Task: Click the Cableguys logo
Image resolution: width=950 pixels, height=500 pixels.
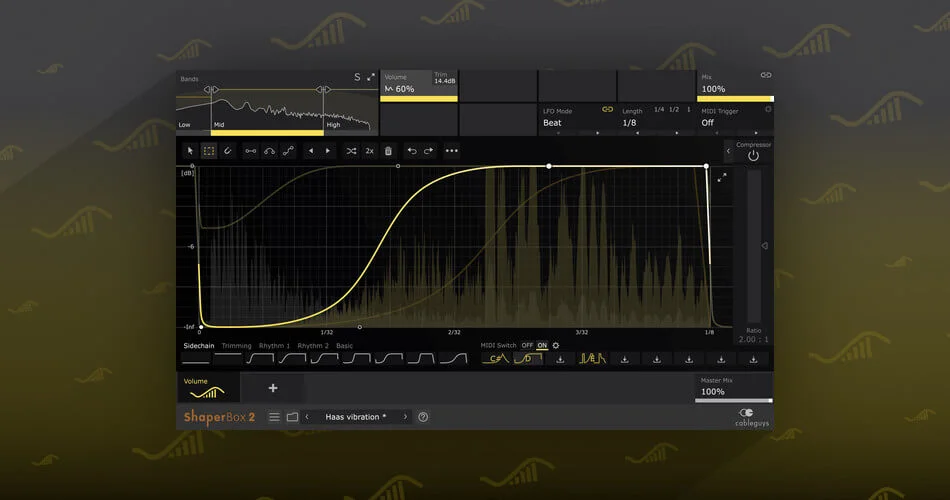Action: tap(752, 418)
